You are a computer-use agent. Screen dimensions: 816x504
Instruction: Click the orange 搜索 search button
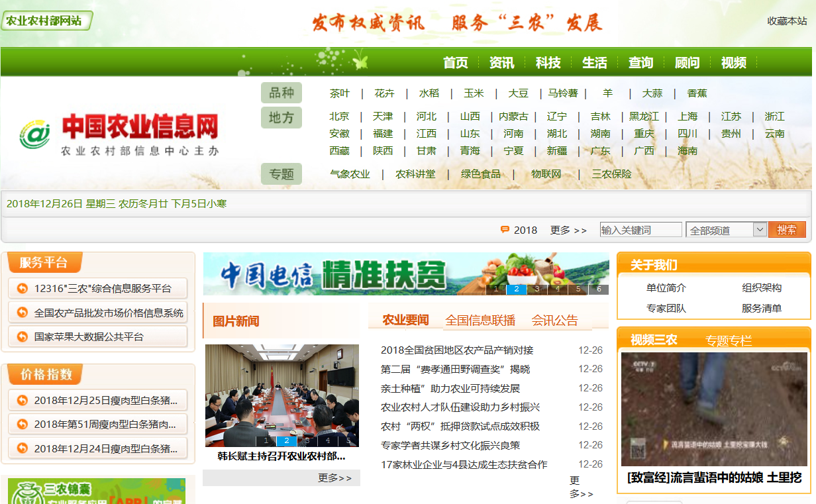click(787, 228)
